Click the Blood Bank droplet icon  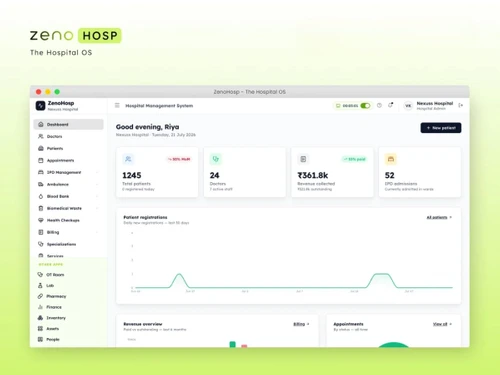[41, 196]
